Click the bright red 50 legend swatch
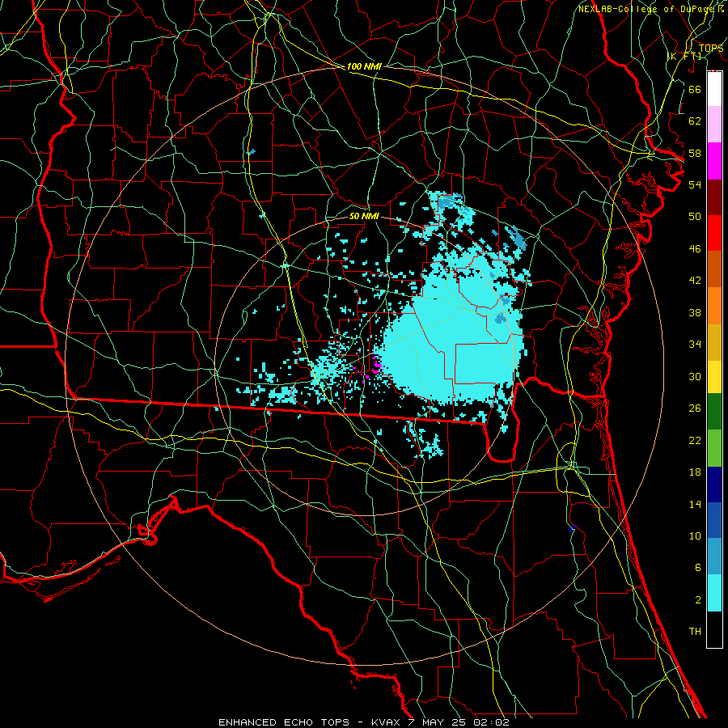Screen dimensions: 728x728 [714, 233]
